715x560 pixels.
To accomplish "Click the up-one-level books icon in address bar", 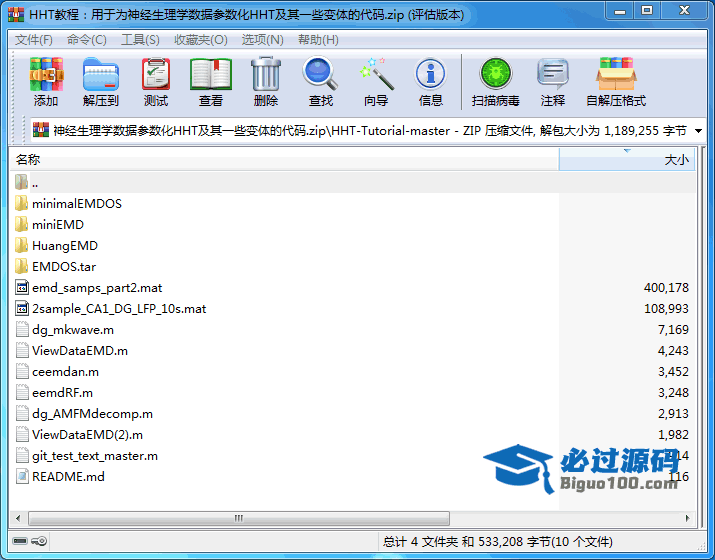I will coord(41,130).
